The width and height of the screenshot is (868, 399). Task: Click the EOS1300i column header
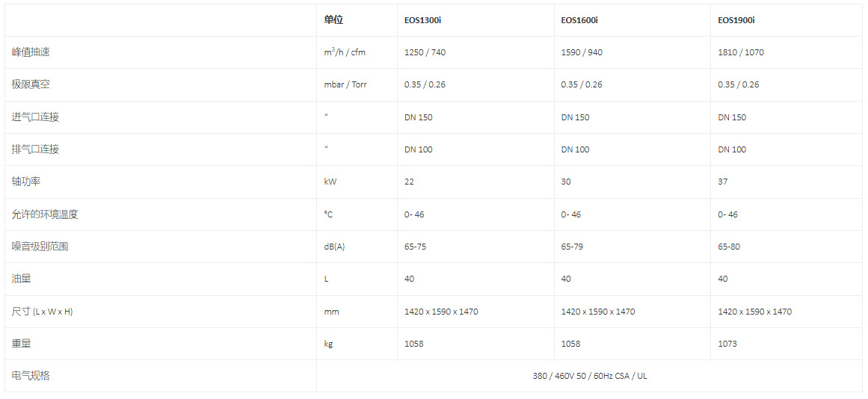pos(422,20)
